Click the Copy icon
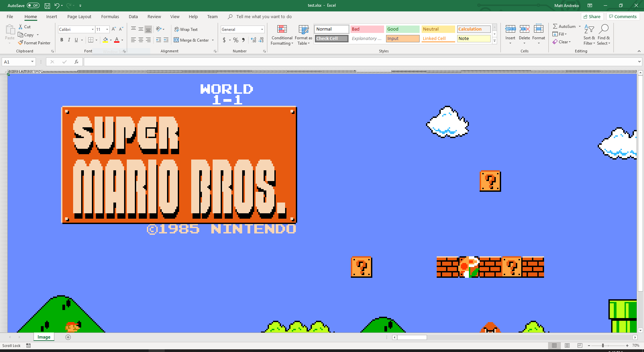 20,35
